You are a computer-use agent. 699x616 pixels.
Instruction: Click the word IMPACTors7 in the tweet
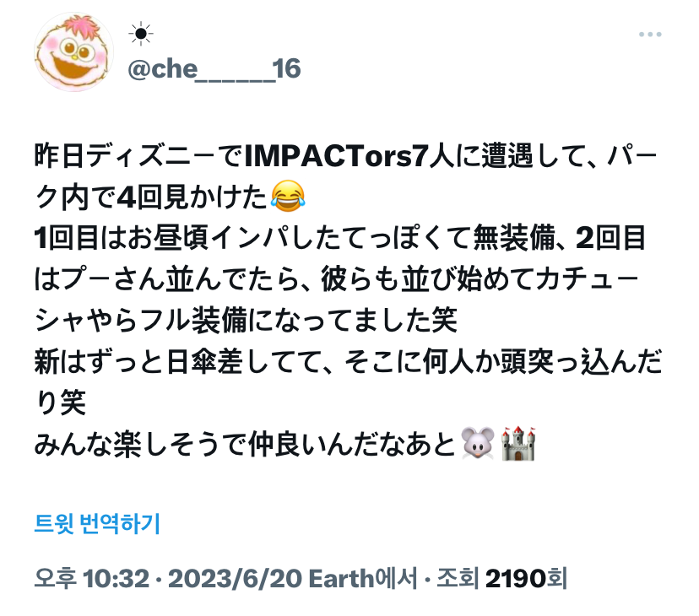(x=336, y=156)
